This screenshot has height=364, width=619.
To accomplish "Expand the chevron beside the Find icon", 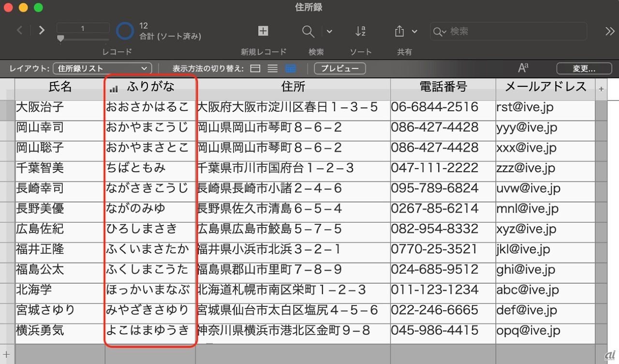I will point(329,31).
